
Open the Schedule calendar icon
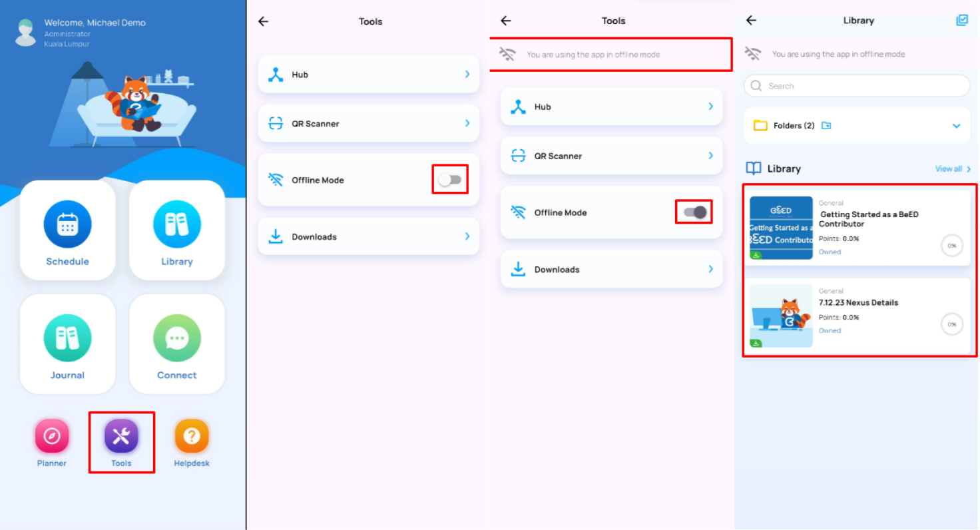point(67,224)
